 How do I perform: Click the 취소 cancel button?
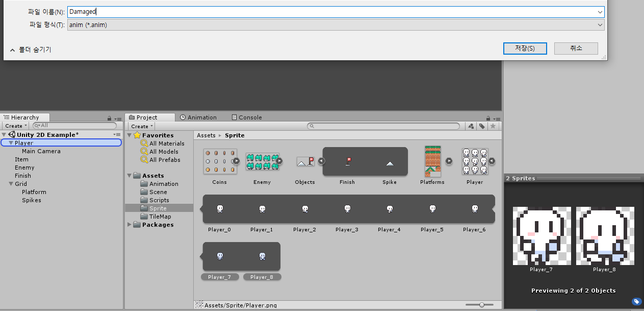[576, 48]
